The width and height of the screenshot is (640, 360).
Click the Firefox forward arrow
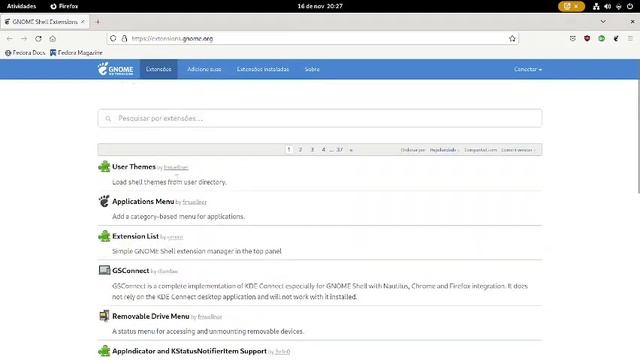point(24,38)
